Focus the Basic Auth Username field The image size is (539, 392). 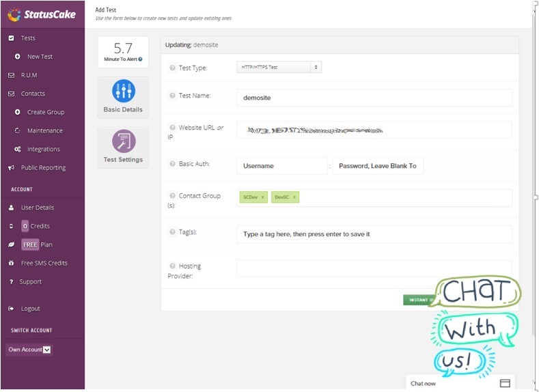[x=281, y=166]
